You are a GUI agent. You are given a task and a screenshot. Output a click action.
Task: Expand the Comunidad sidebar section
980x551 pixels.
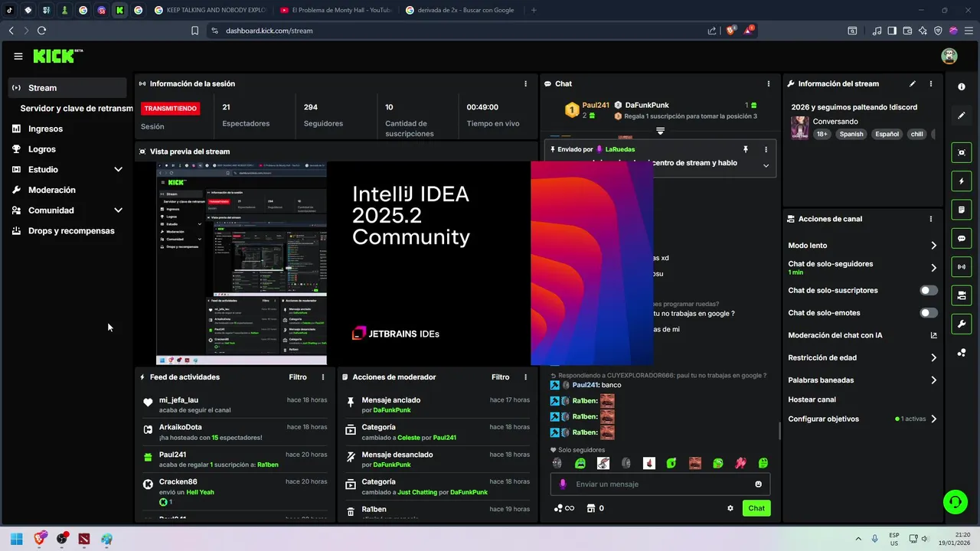(118, 210)
